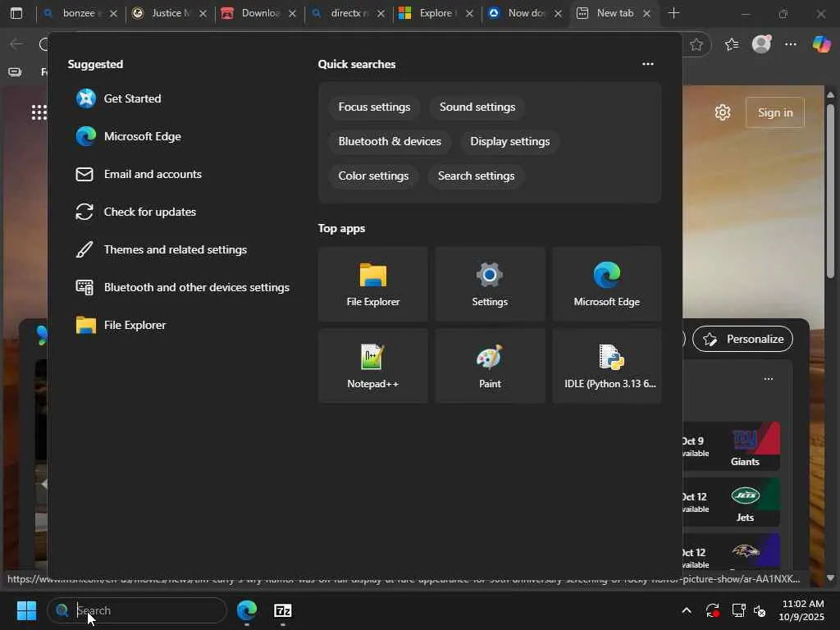The width and height of the screenshot is (840, 630).
Task: Launch Microsoft Edge from Suggested list
Action: [129, 137]
